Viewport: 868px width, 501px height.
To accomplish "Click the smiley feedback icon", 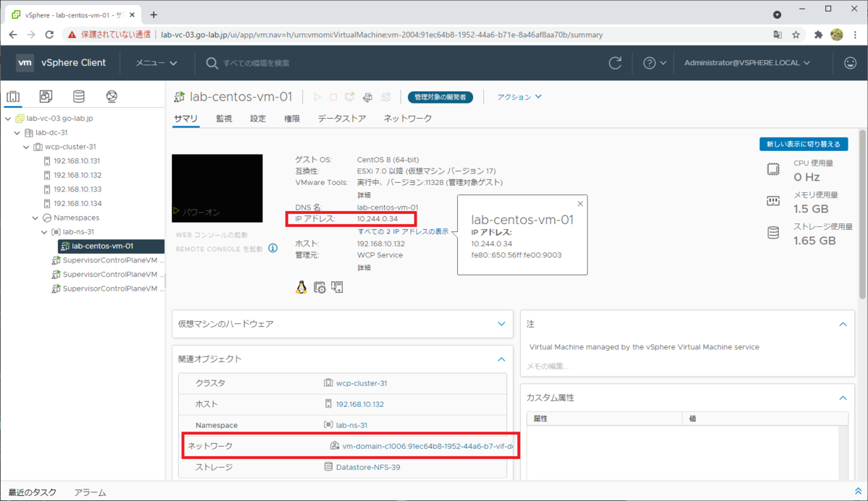I will click(x=851, y=63).
